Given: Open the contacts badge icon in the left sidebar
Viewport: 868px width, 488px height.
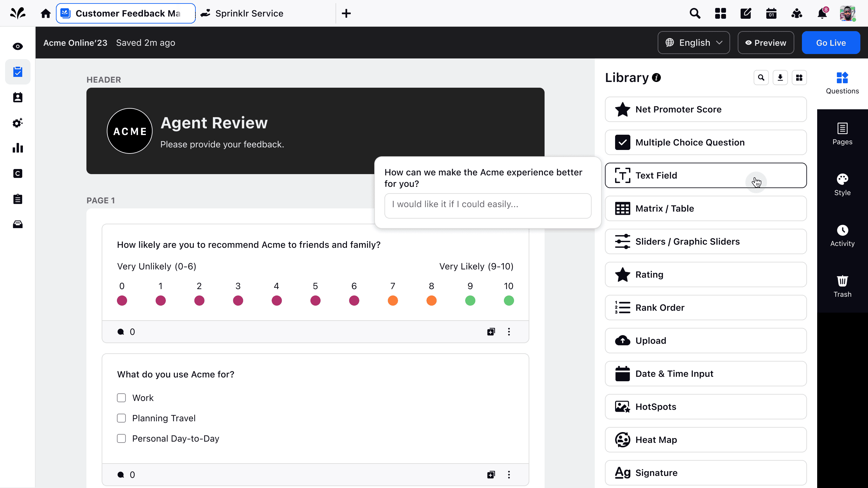Looking at the screenshot, I should [x=17, y=98].
